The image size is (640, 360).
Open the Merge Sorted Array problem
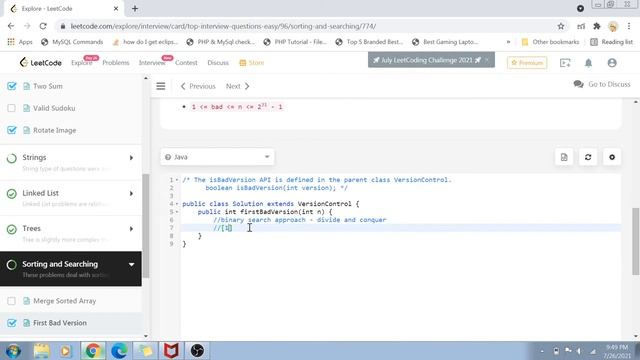pyautogui.click(x=64, y=301)
